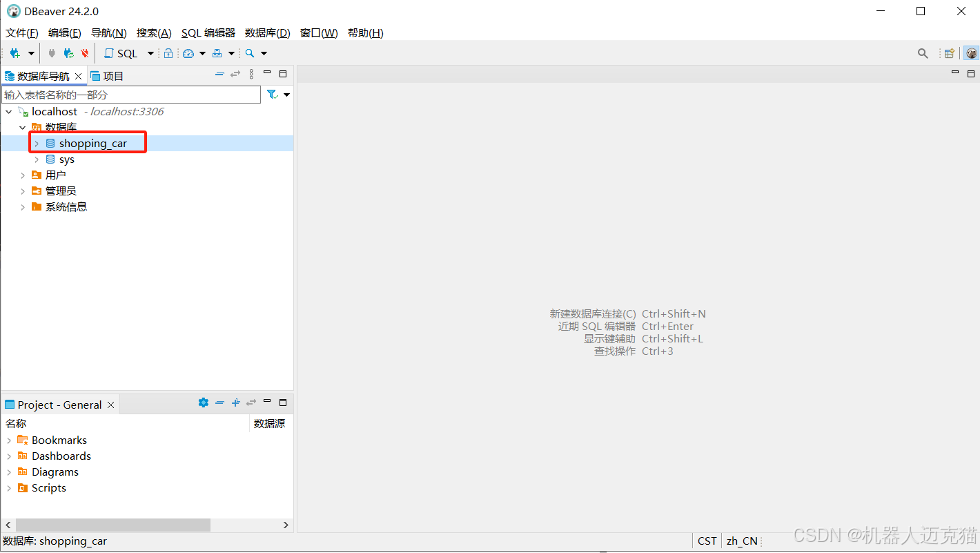Click the dashboard gauge icon in toolbar
980x553 pixels.
[x=188, y=53]
